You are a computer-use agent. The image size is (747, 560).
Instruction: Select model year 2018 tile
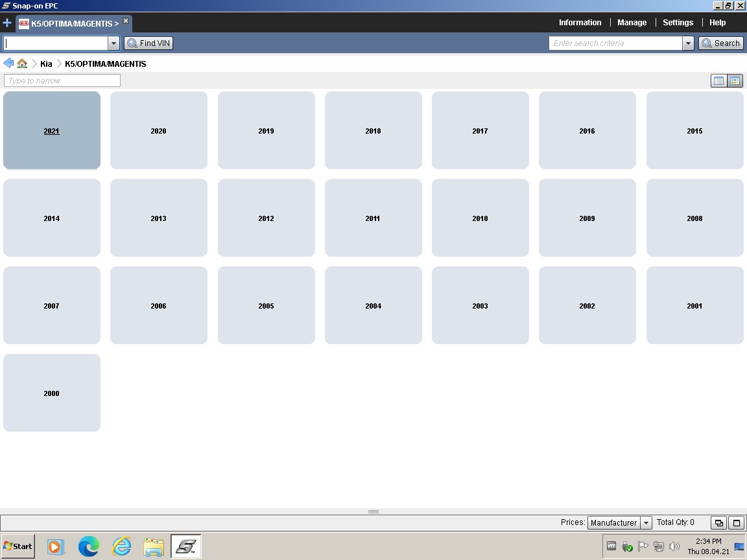(x=373, y=130)
